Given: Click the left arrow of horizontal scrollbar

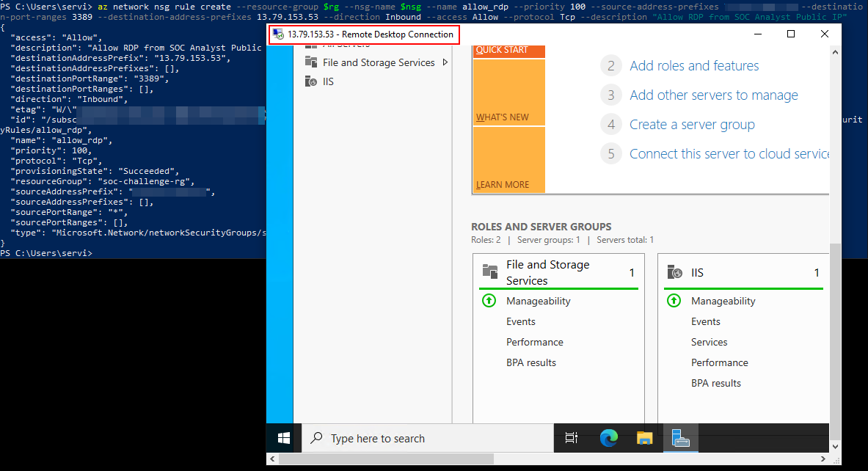Looking at the screenshot, I should tap(272, 459).
